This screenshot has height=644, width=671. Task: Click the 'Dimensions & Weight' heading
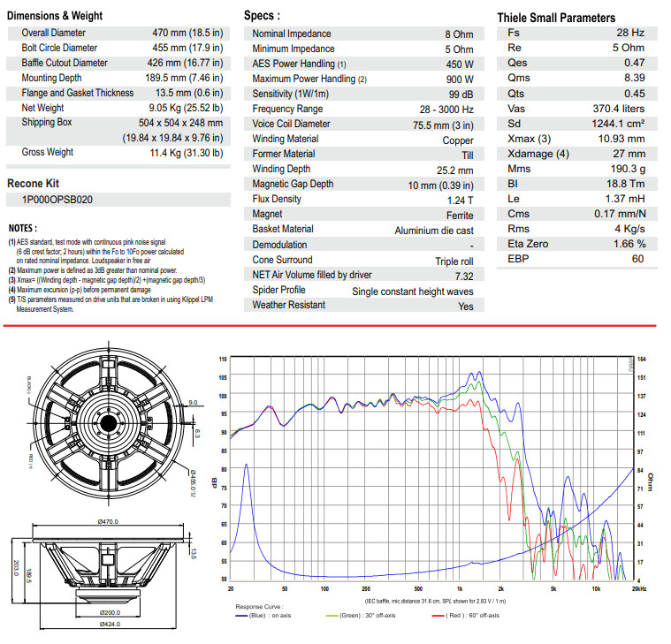click(x=55, y=16)
